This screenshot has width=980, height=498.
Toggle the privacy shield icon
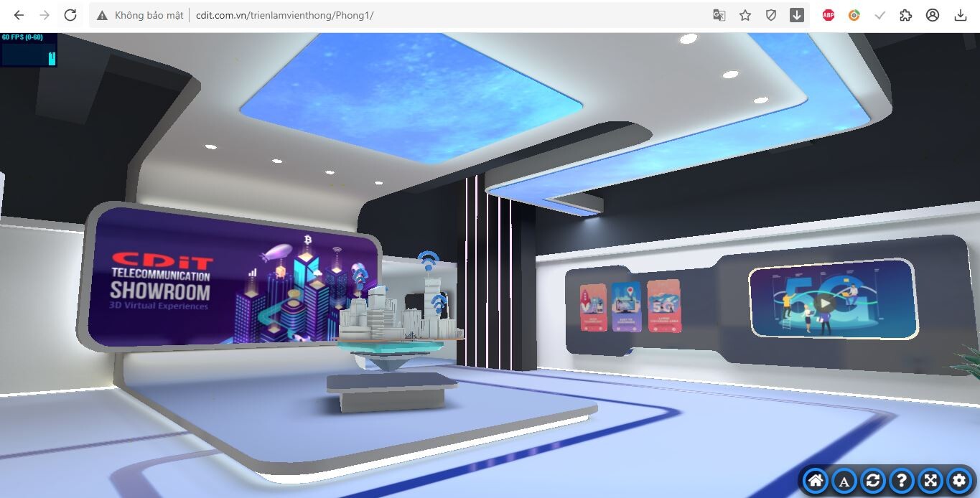click(770, 14)
